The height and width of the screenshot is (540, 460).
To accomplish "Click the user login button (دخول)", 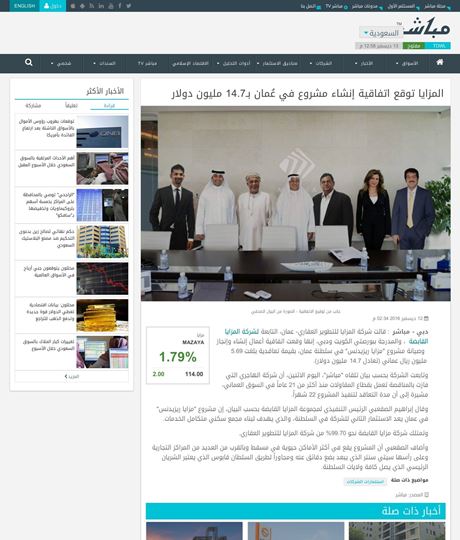I will tap(53, 6).
